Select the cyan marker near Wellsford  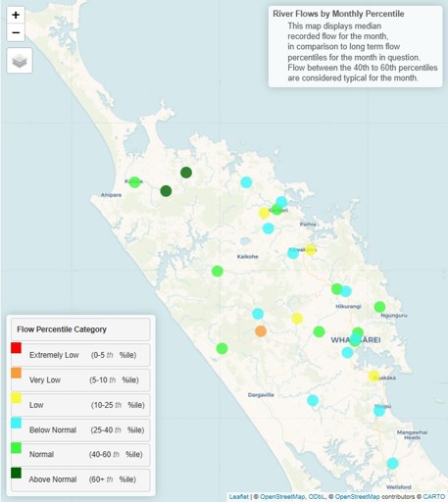click(x=392, y=463)
